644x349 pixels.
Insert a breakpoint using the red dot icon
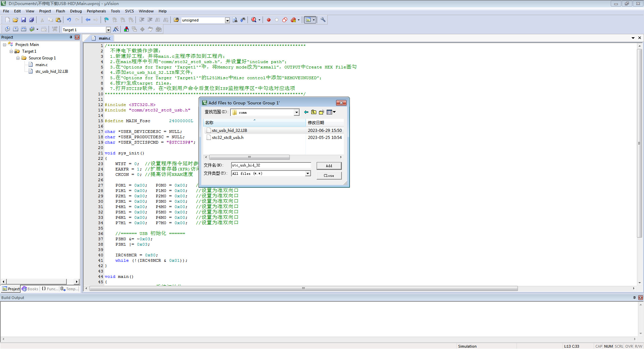click(269, 20)
